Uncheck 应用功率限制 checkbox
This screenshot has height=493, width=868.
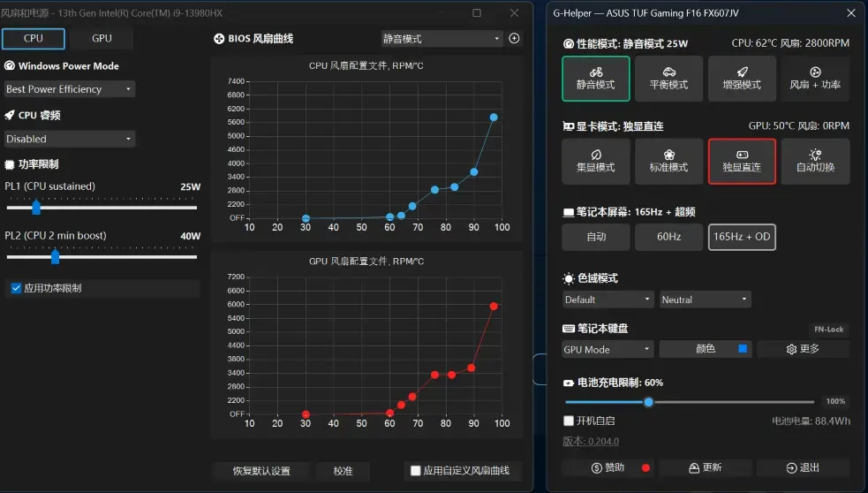16,288
